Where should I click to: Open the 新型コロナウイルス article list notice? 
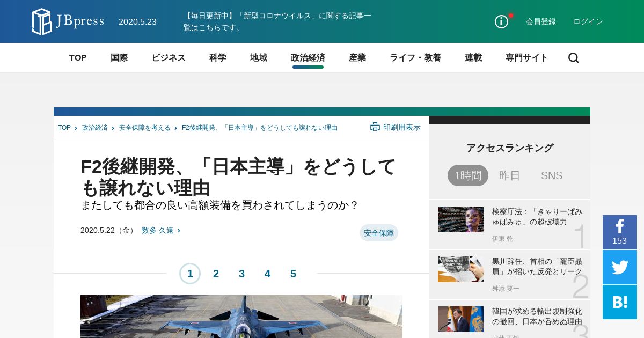tap(277, 21)
